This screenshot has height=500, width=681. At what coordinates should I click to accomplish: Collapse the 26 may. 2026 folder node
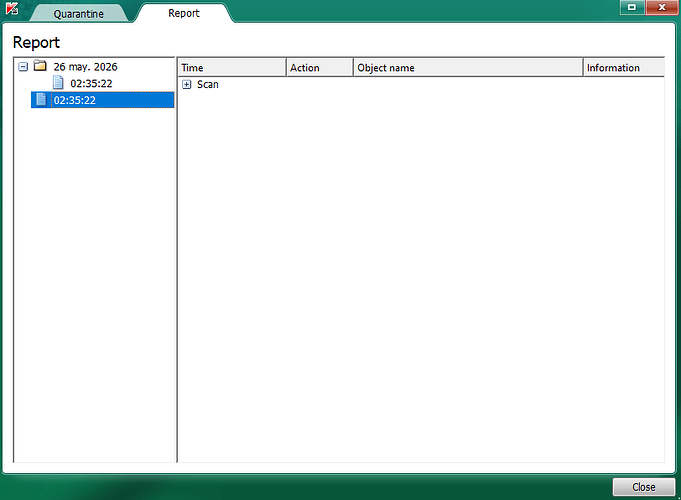[23, 67]
